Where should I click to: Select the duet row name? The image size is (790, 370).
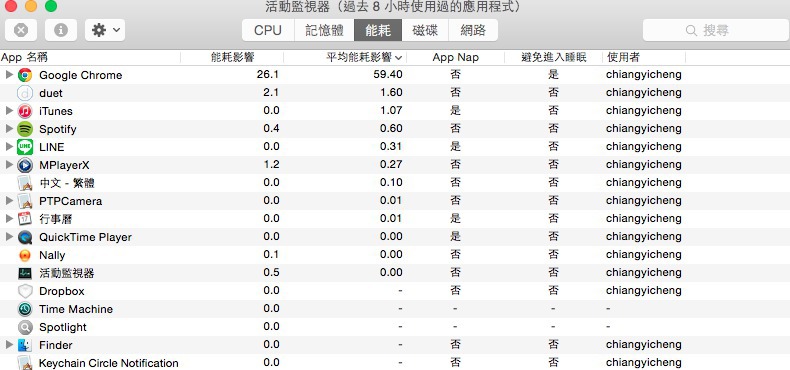tap(51, 93)
